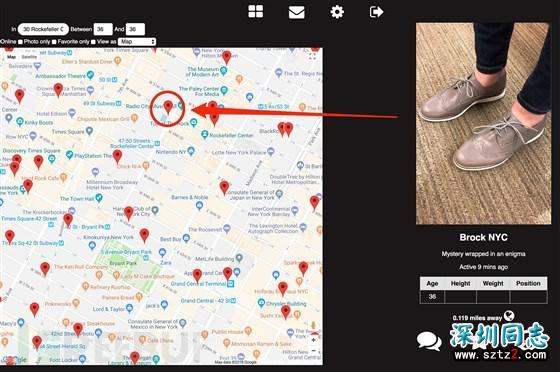The width and height of the screenshot is (560, 372).
Task: Open settings via gear icon
Action: pos(337,12)
